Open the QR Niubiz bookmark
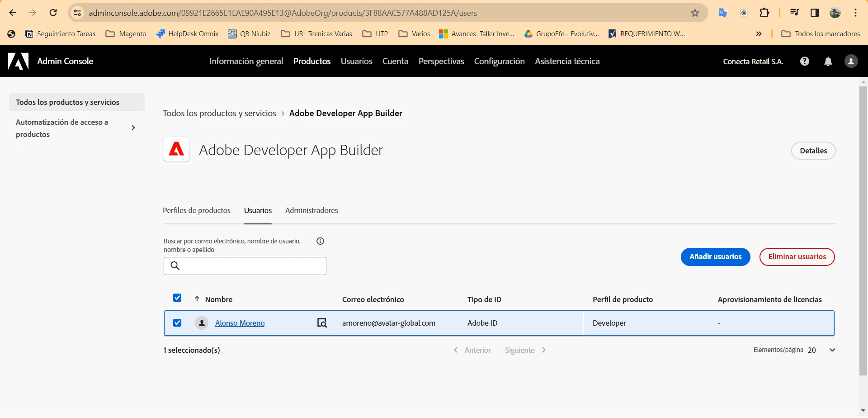 click(x=249, y=34)
